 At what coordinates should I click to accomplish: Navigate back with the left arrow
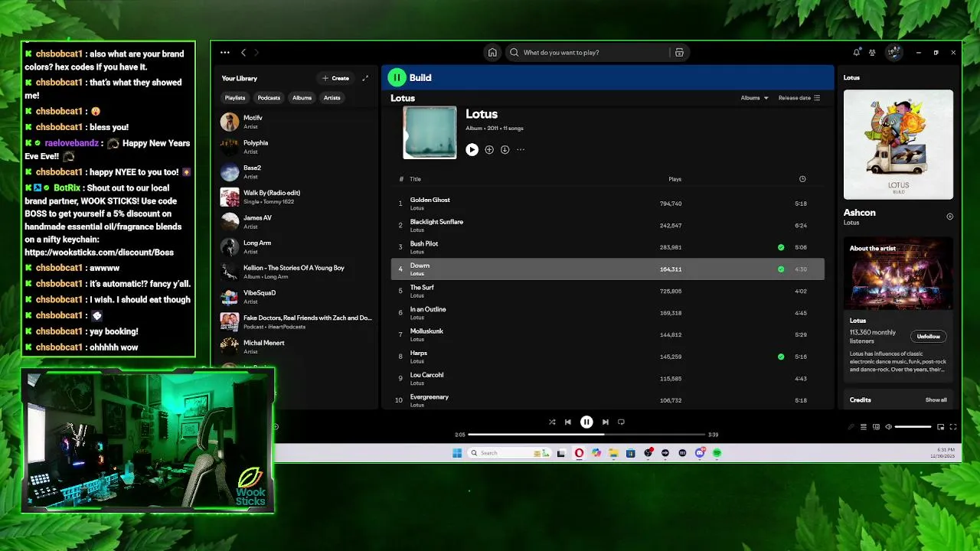[243, 53]
